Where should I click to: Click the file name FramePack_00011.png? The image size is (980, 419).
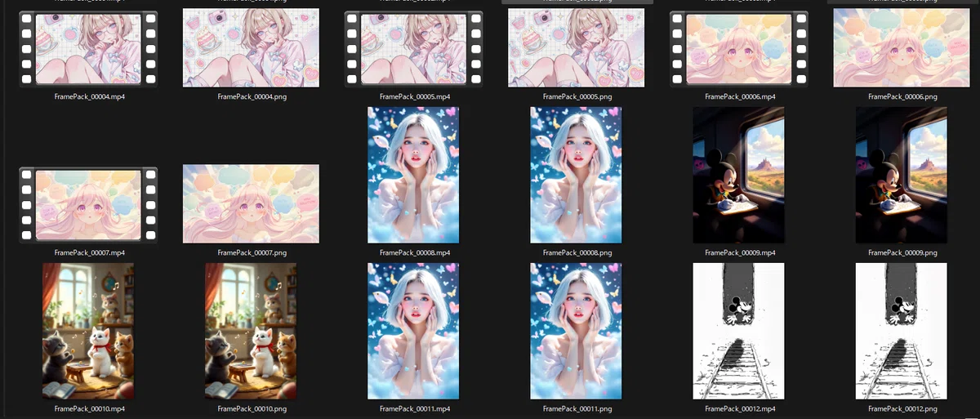point(577,408)
